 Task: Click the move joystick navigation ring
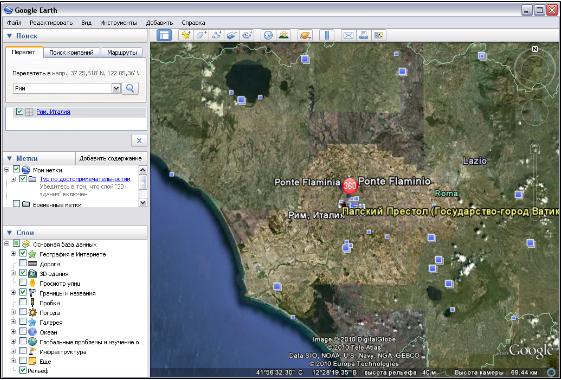point(535,113)
